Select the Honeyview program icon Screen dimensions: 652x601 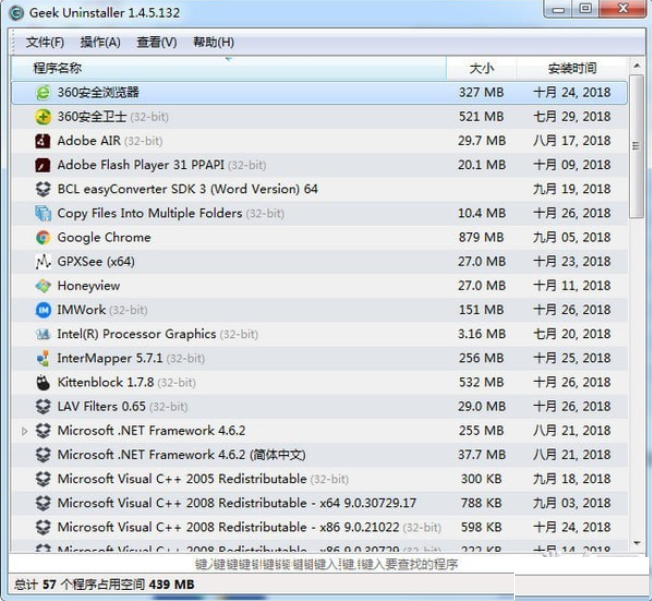[43, 286]
